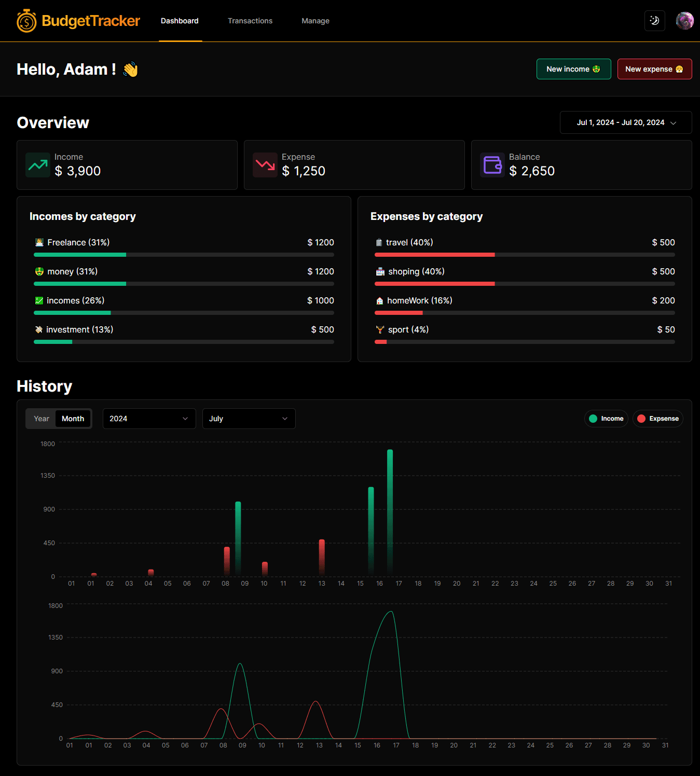Click the Income total $ 3,900
The width and height of the screenshot is (700, 776).
pyautogui.click(x=78, y=171)
